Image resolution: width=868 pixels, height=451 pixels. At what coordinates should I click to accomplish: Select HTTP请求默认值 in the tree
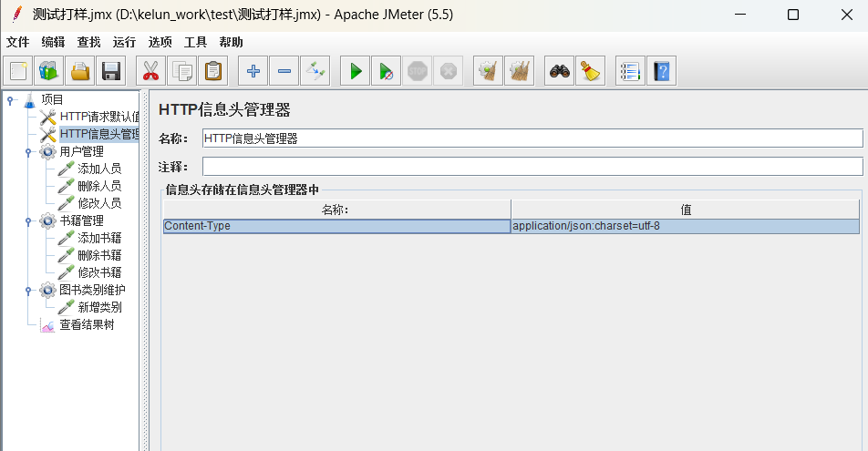click(99, 117)
